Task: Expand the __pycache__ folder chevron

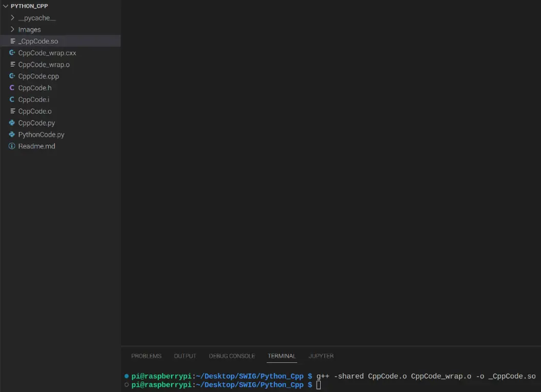Action: click(x=12, y=17)
